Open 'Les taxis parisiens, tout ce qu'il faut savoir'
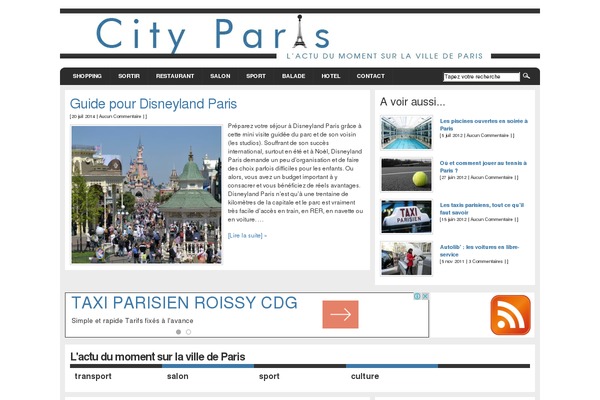This screenshot has height=400, width=600. coord(482,209)
